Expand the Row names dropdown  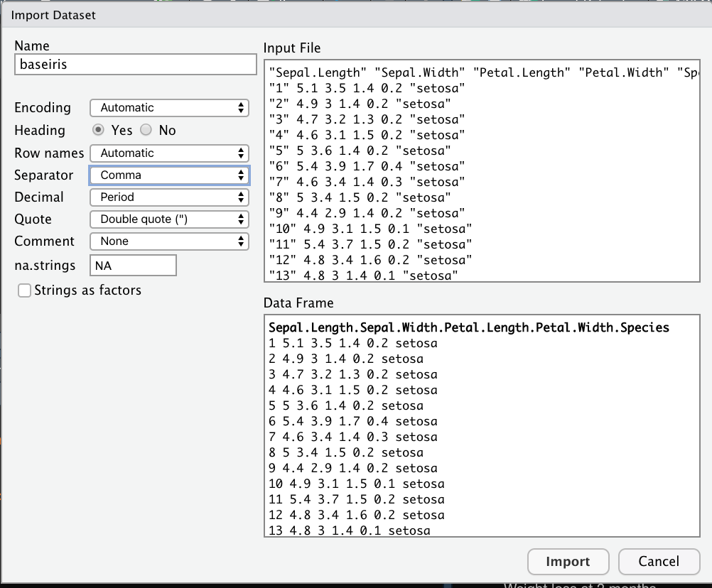click(169, 153)
